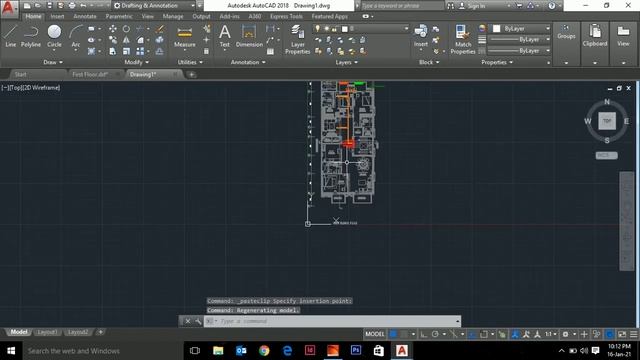The image size is (640, 360).
Task: Select the Mirror tool in Modify panel
Action: [126, 40]
